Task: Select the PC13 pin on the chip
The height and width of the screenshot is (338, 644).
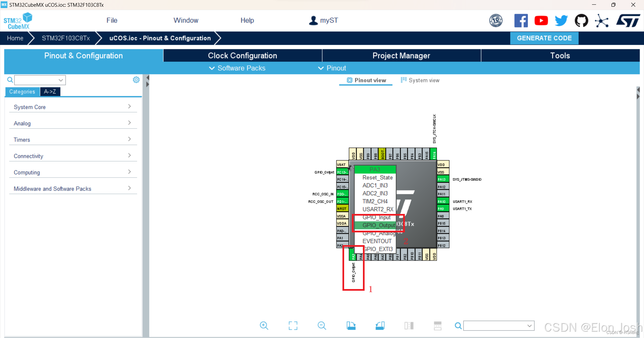Action: 342,172
